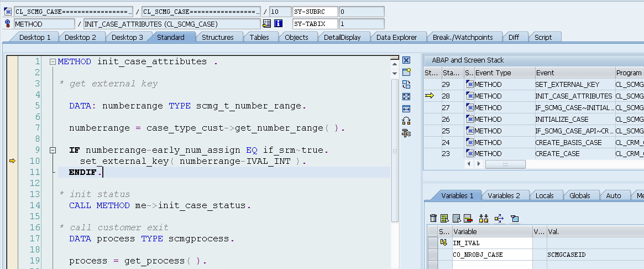Viewport: 644px width, 269px height.
Task: Open the Structures tab
Action: [x=217, y=37]
